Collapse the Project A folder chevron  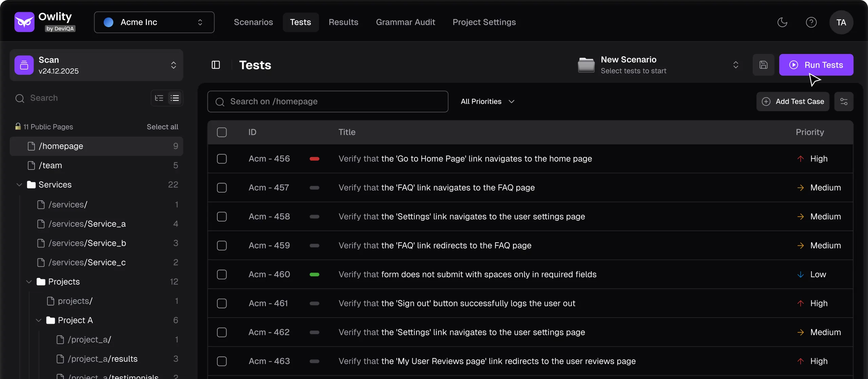click(39, 320)
